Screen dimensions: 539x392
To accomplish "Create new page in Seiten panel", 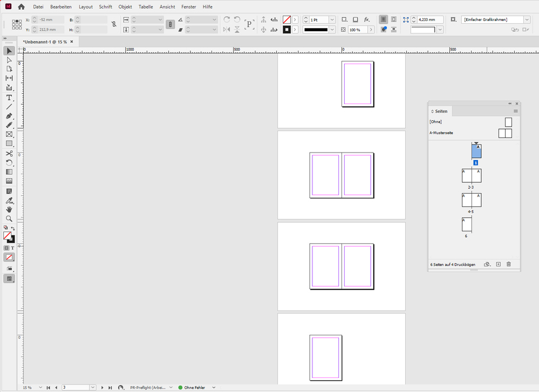I will coord(498,264).
